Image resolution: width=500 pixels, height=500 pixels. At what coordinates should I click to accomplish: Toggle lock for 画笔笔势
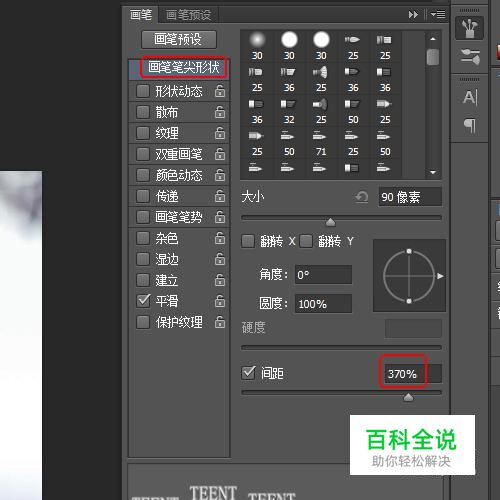220,217
